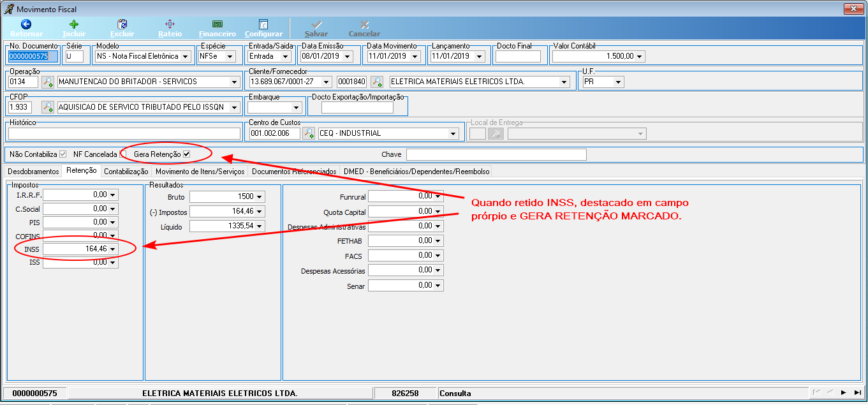Open the INSS value dropdown
Screen dimensions: 868x405
click(x=113, y=249)
